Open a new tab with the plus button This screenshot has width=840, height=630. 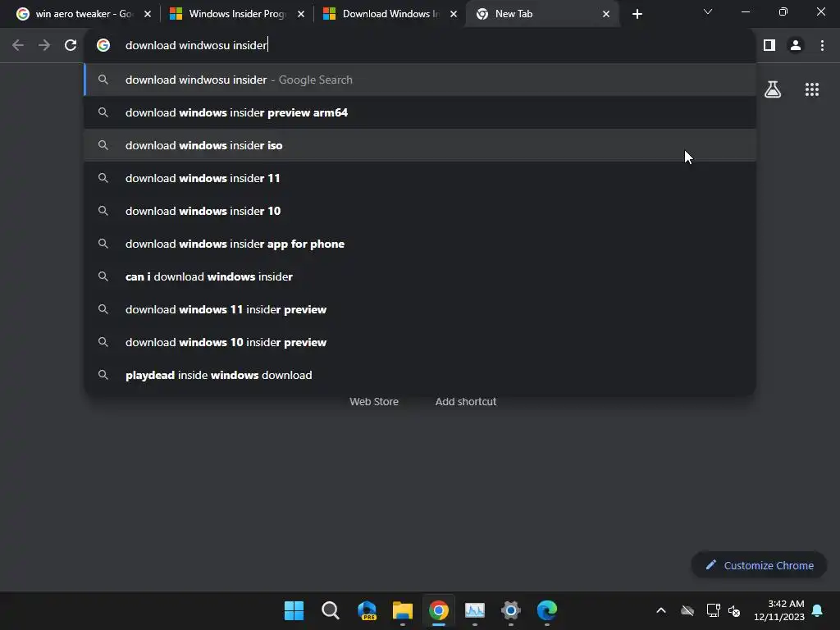637,14
